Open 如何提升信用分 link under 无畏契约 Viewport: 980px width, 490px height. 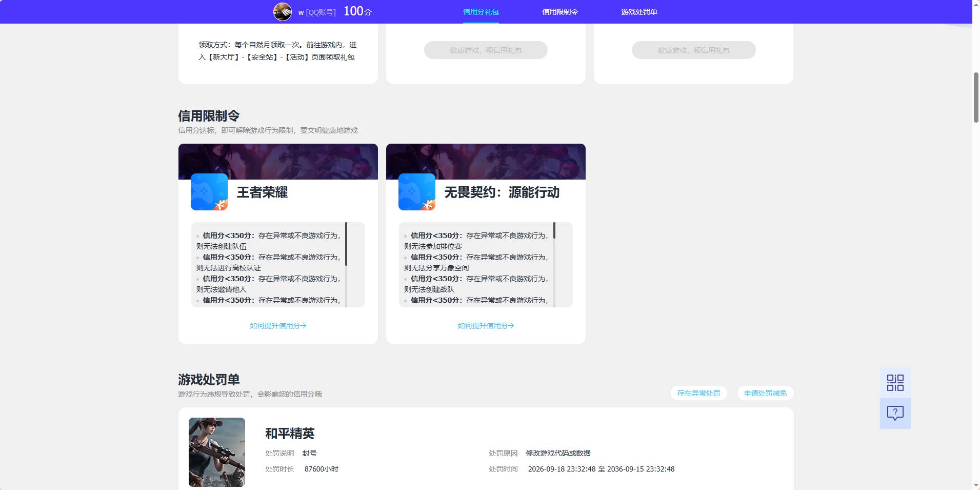click(x=486, y=326)
